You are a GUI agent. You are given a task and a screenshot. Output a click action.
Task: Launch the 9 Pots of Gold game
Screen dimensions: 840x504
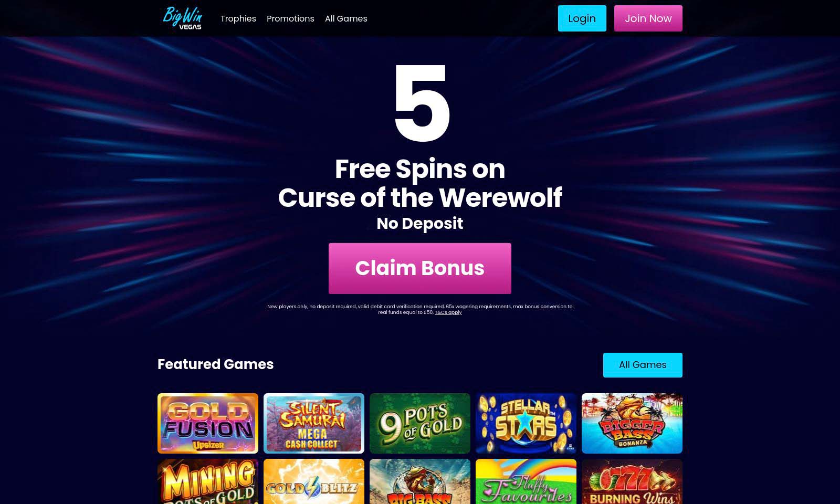coord(420,423)
